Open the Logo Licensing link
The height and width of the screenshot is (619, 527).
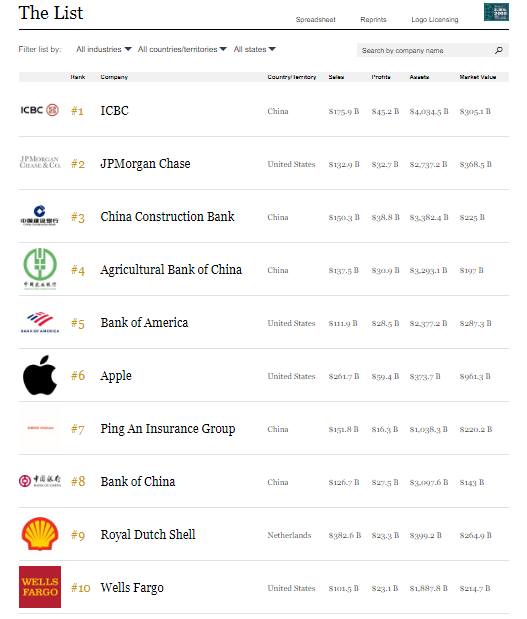(435, 19)
